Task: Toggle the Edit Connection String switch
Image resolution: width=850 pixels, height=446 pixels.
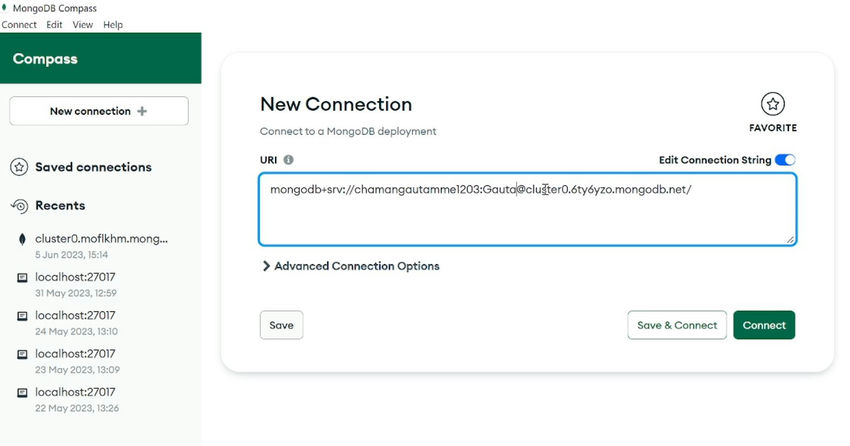Action: (784, 160)
